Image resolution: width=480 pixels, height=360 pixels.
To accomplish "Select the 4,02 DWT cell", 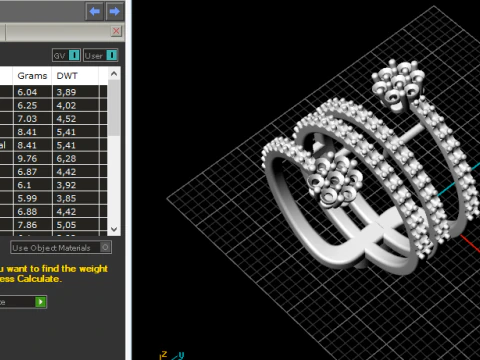I will coord(76,105).
